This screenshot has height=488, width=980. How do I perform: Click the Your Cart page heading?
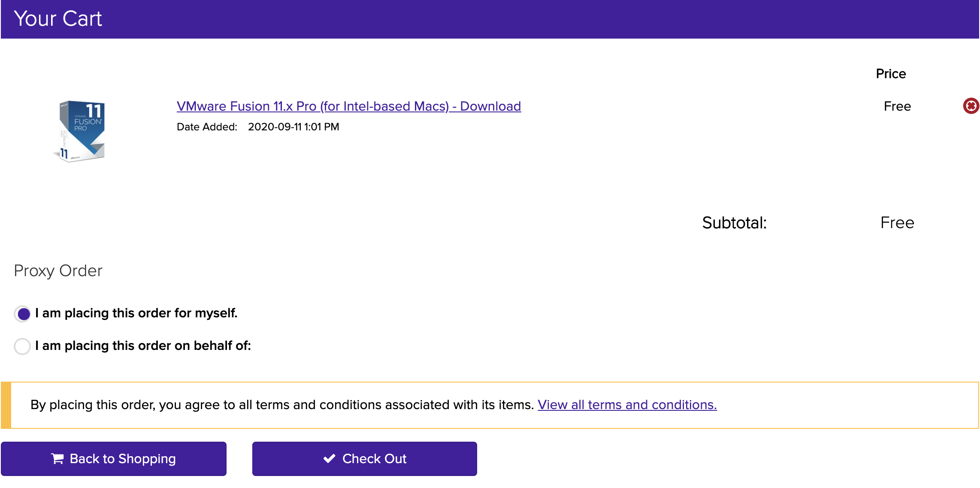(58, 19)
